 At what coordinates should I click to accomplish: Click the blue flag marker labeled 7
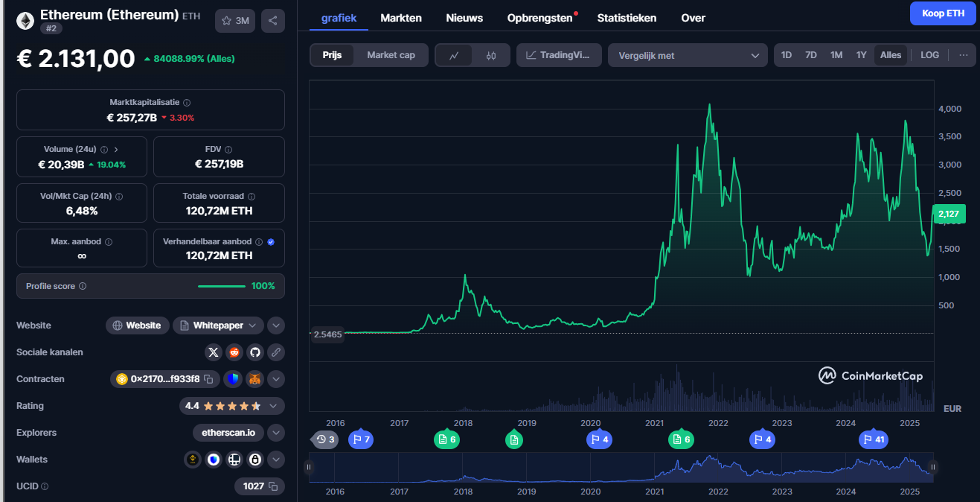361,439
